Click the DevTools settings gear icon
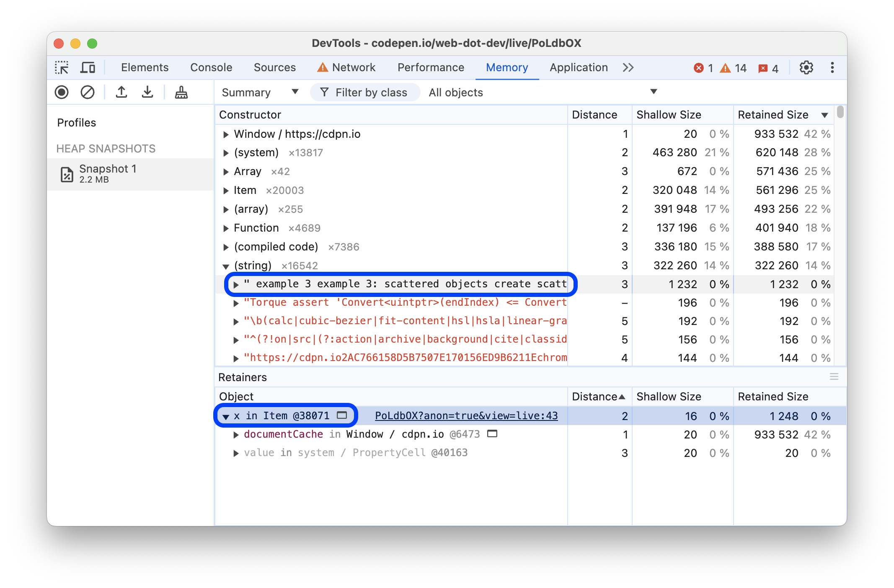Viewport: 894px width, 588px height. [805, 67]
